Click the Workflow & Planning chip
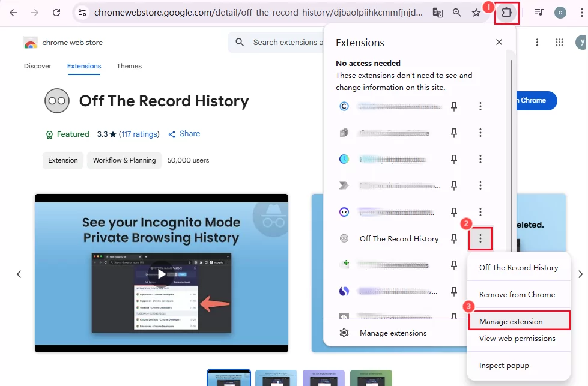Screen dimensions: 588x386 124,160
